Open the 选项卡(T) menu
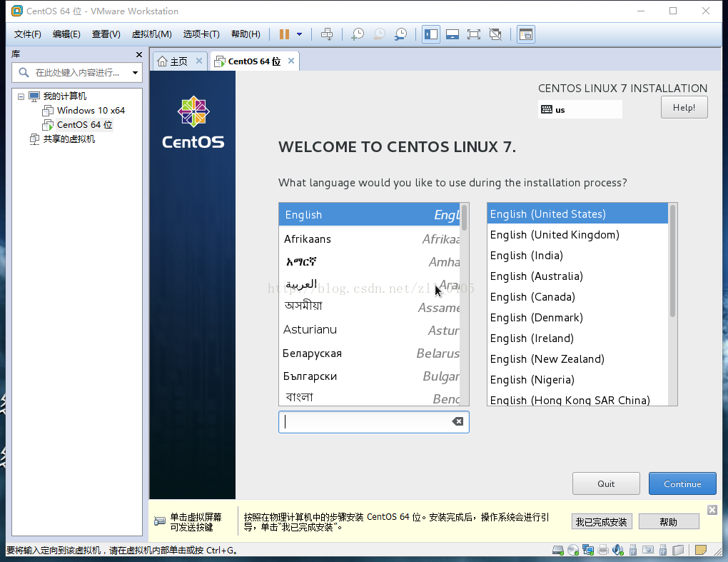This screenshot has height=562, width=728. pos(201,34)
